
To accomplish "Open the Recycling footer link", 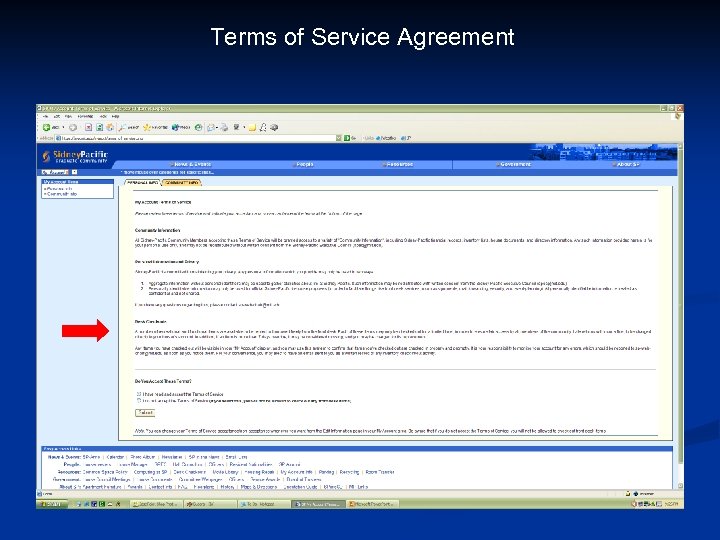I will coord(349,472).
